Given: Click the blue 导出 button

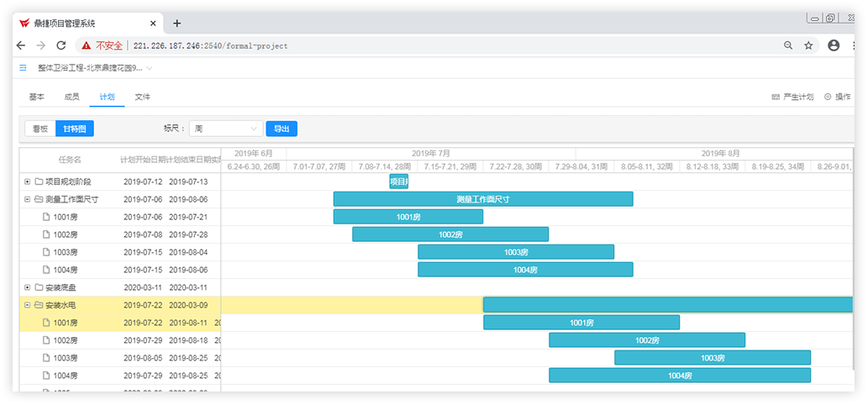Looking at the screenshot, I should [281, 129].
